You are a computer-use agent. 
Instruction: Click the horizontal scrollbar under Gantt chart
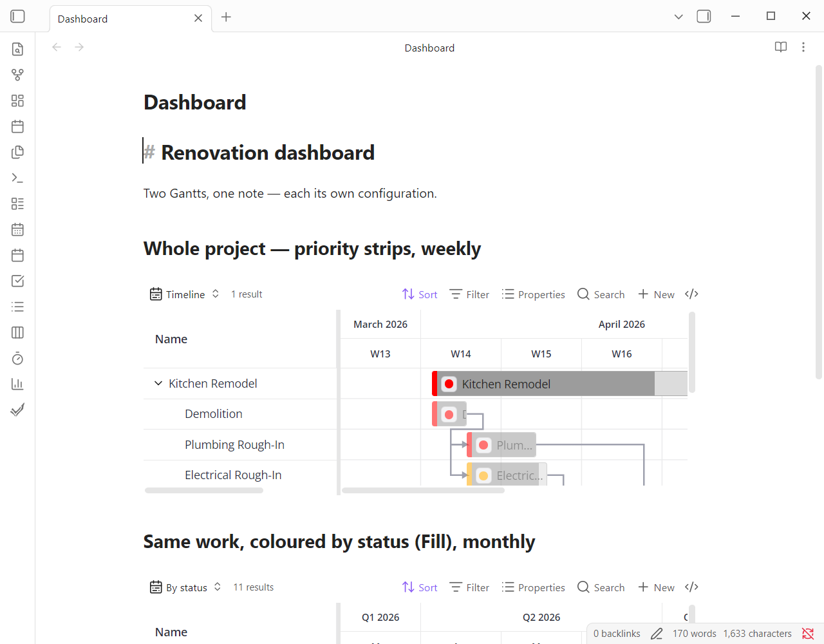[424, 491]
